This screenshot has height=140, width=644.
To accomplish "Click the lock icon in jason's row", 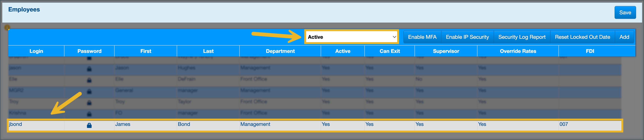I will tap(89, 69).
